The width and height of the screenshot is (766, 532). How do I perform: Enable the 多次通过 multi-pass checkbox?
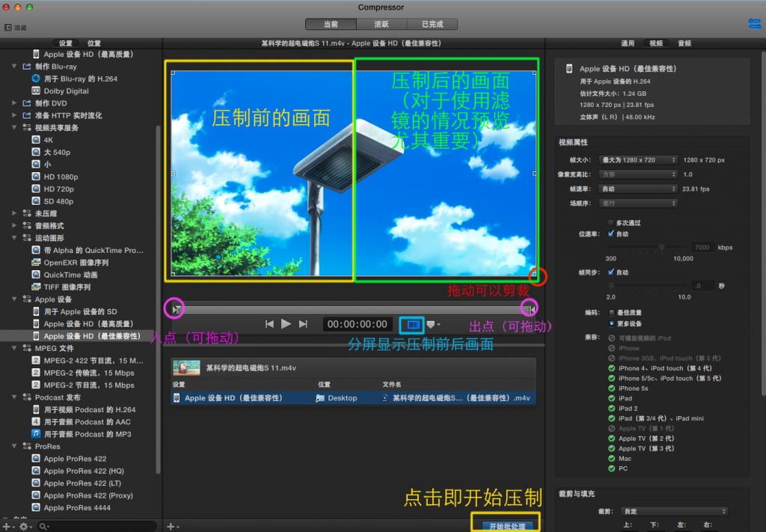pos(611,223)
